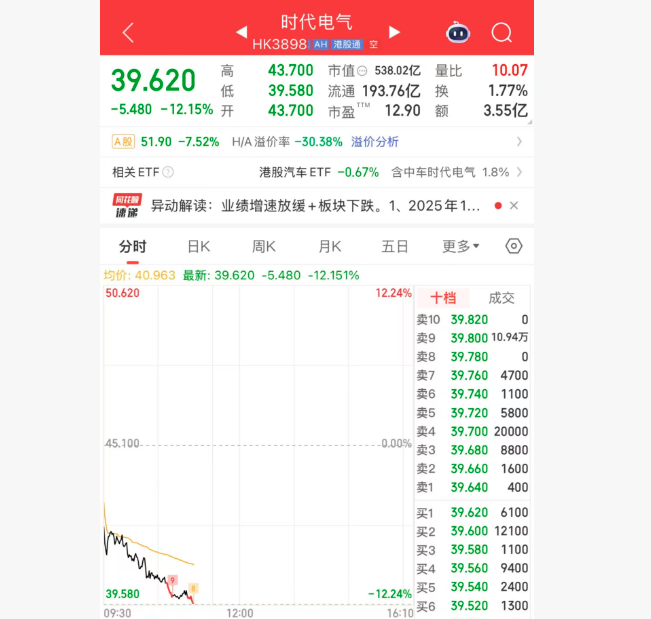Open search with the magnifier icon

click(502, 32)
